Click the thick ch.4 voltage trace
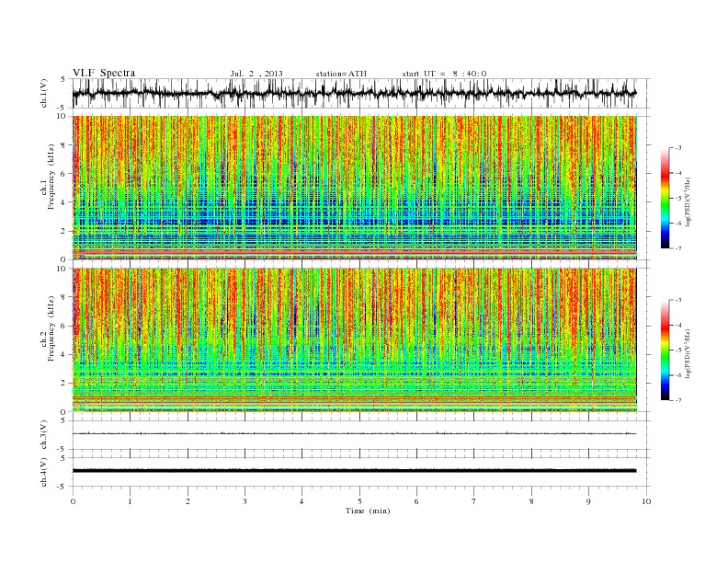 tap(354, 471)
